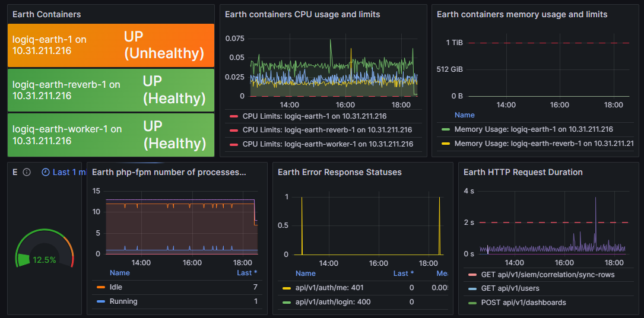Click the clock icon beside Last 1 m

pos(46,172)
